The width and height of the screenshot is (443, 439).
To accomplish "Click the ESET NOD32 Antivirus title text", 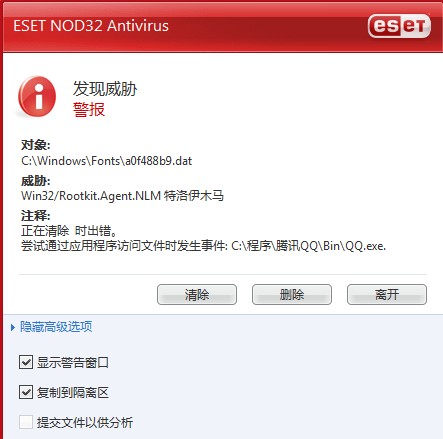I will tap(91, 26).
